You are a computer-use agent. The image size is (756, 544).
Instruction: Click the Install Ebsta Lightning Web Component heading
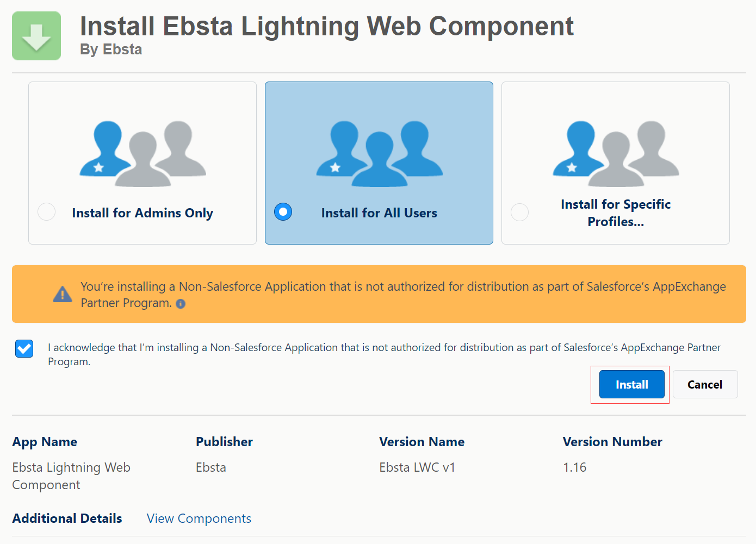(x=326, y=26)
